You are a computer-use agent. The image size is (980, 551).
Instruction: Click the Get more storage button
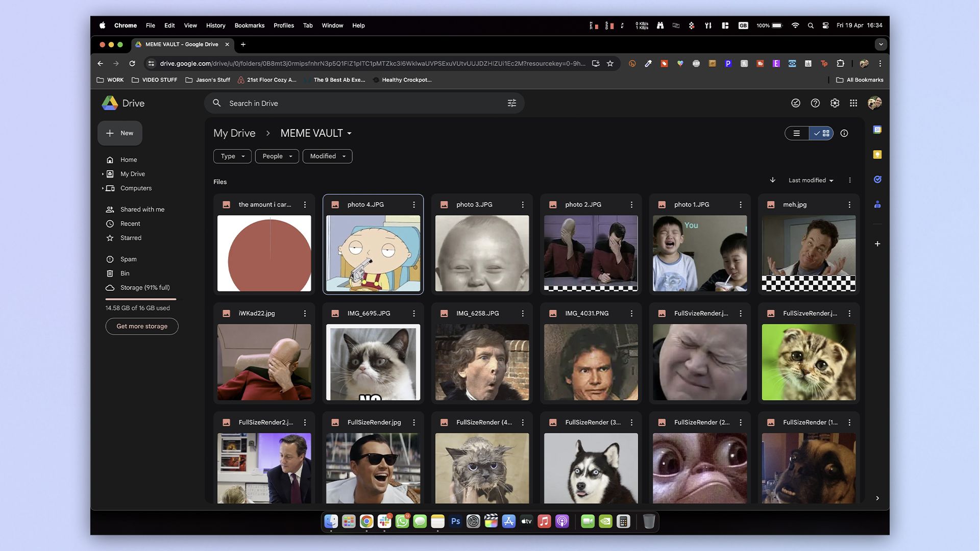point(141,326)
